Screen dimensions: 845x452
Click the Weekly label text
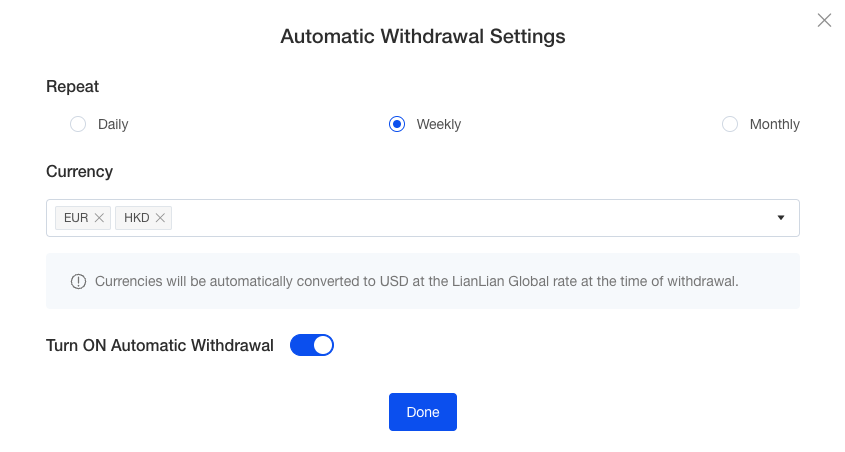tap(439, 124)
